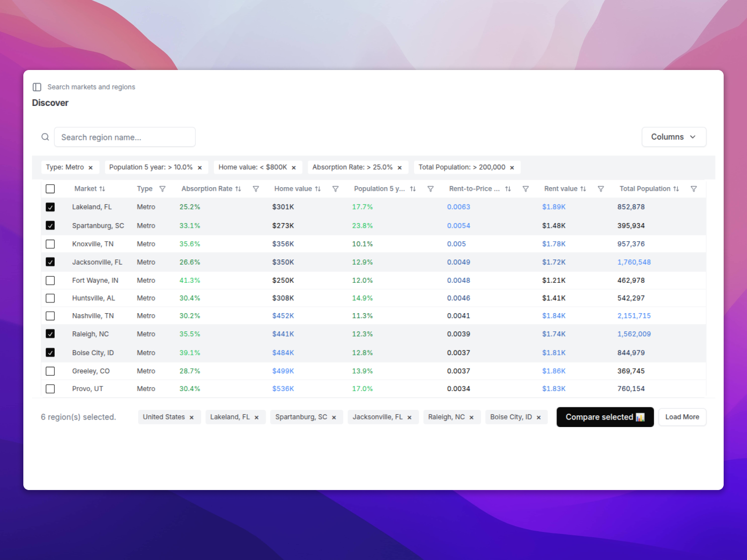The height and width of the screenshot is (560, 747).
Task: Click the sidebar panel icon beside Search markets
Action: [x=37, y=87]
